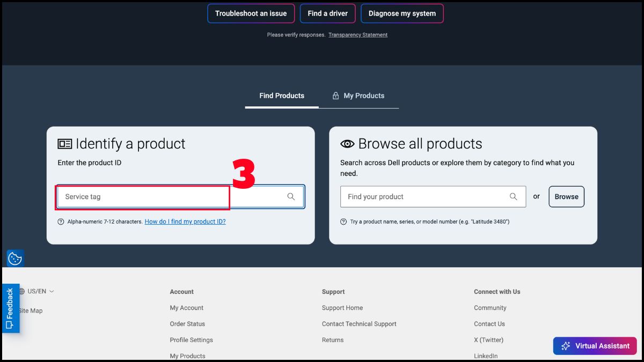The image size is (644, 362).
Task: Switch to the My Products tab
Action: click(x=358, y=95)
